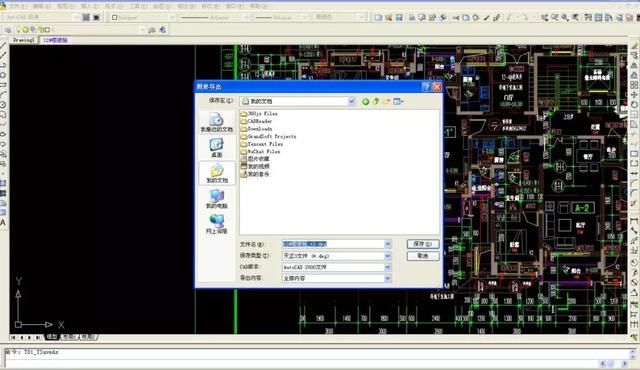Select the WeChat Files folder
This screenshot has width=640, height=370.
point(260,151)
